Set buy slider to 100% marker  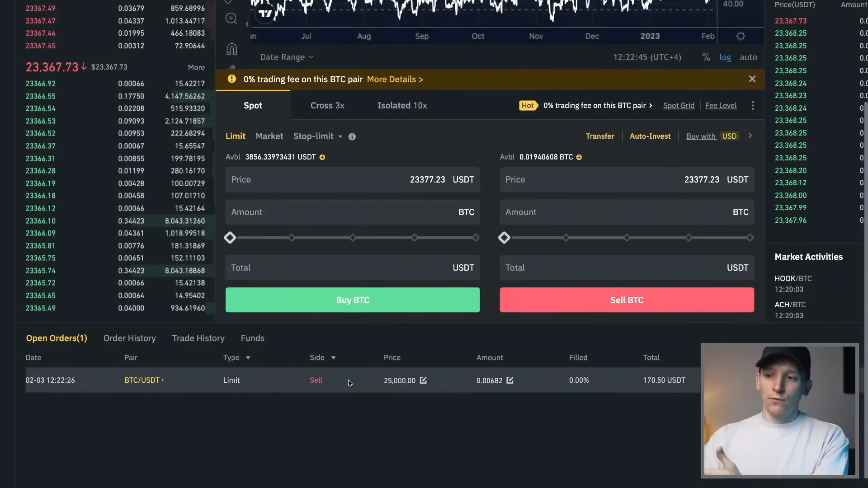click(x=476, y=238)
